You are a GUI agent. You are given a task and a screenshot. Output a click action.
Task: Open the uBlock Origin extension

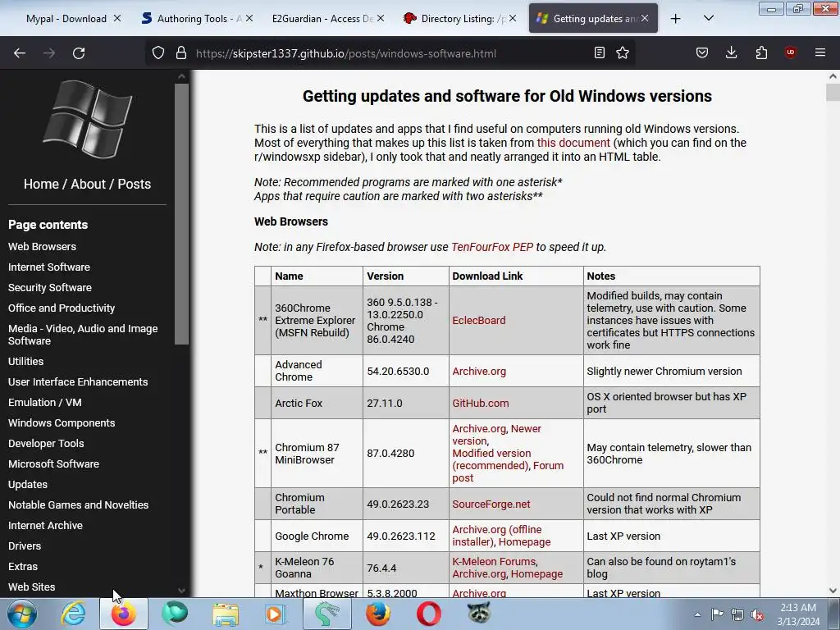(x=790, y=52)
